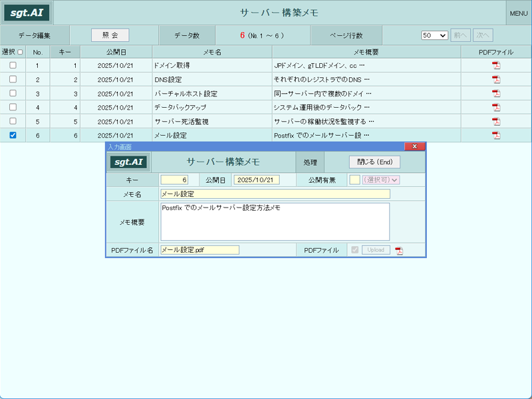Open PDF icon for メール設定 table row
The image size is (532, 399).
coord(496,136)
